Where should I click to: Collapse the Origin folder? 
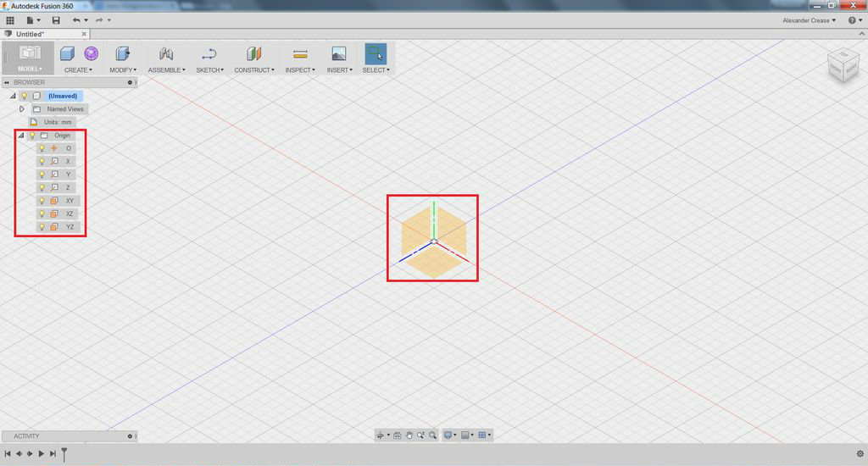pos(21,136)
